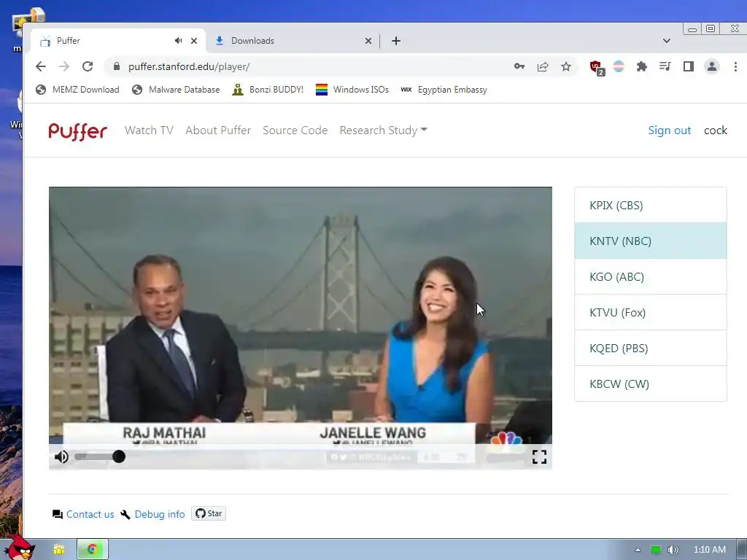Open a new browser tab
Viewport: 747px width, 560px height.
coord(396,41)
